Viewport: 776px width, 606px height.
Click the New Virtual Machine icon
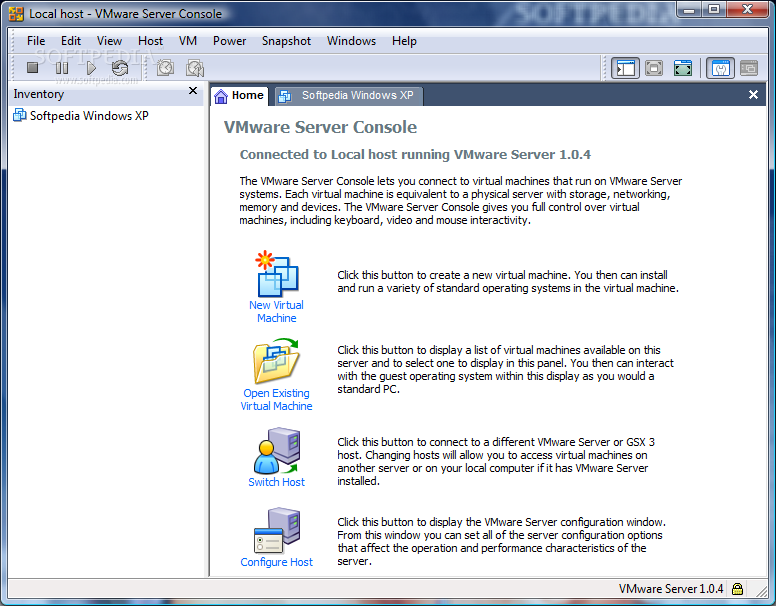(x=276, y=274)
